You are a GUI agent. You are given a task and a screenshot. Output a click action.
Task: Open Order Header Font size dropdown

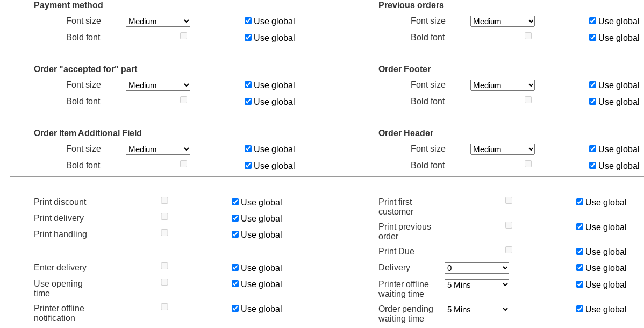tap(503, 149)
